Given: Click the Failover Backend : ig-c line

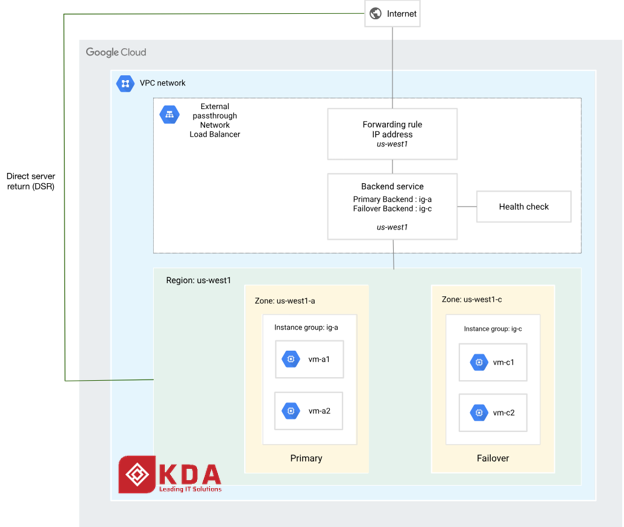Looking at the screenshot, I should coord(392,209).
